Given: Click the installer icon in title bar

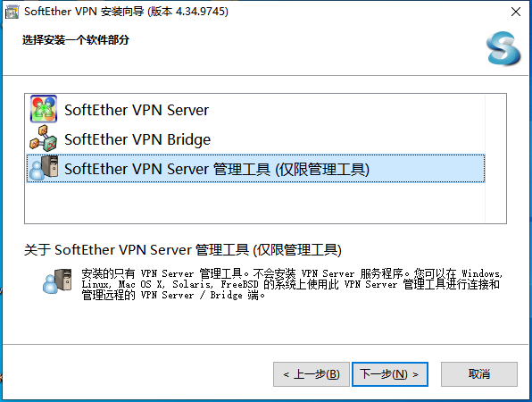Looking at the screenshot, I should [x=12, y=12].
